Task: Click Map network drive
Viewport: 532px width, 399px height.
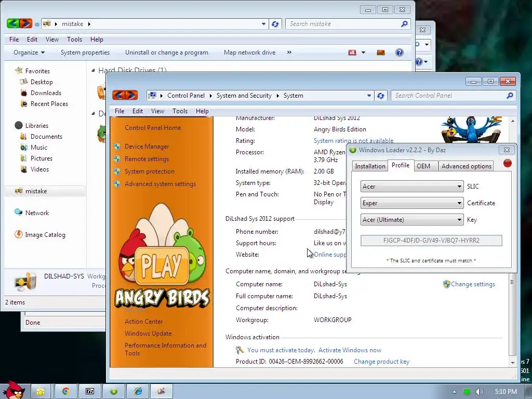Action: coord(249,52)
